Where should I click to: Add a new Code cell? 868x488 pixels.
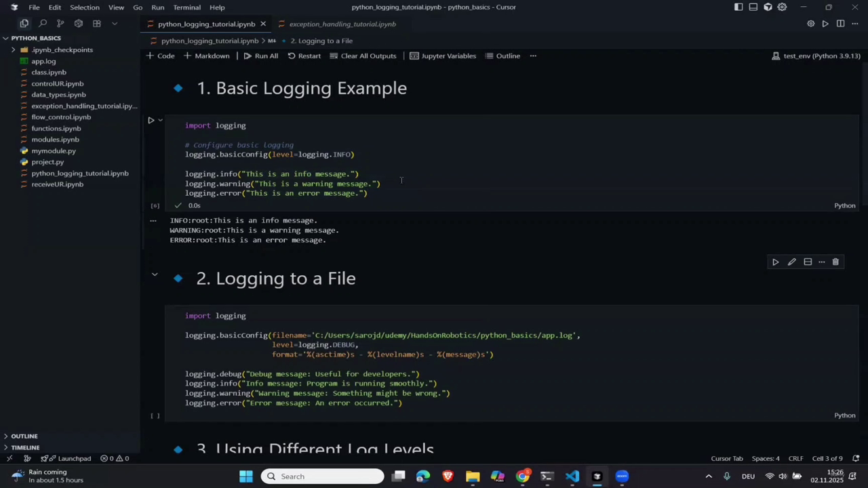(x=161, y=56)
